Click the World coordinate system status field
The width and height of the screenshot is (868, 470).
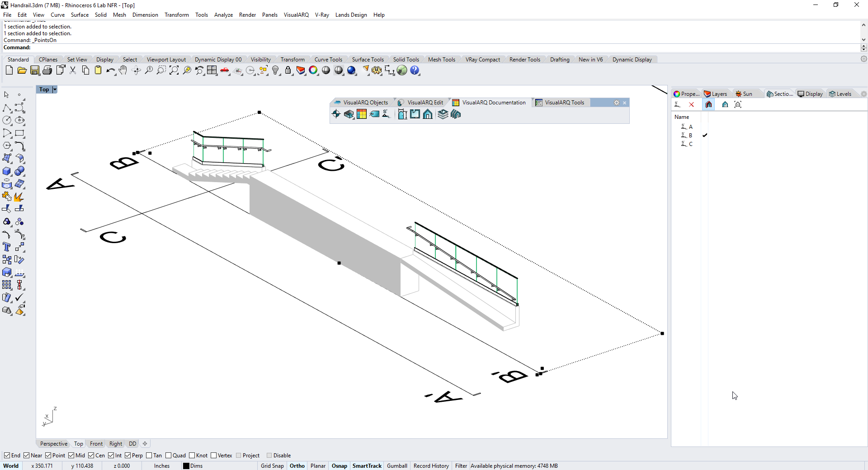click(11, 466)
